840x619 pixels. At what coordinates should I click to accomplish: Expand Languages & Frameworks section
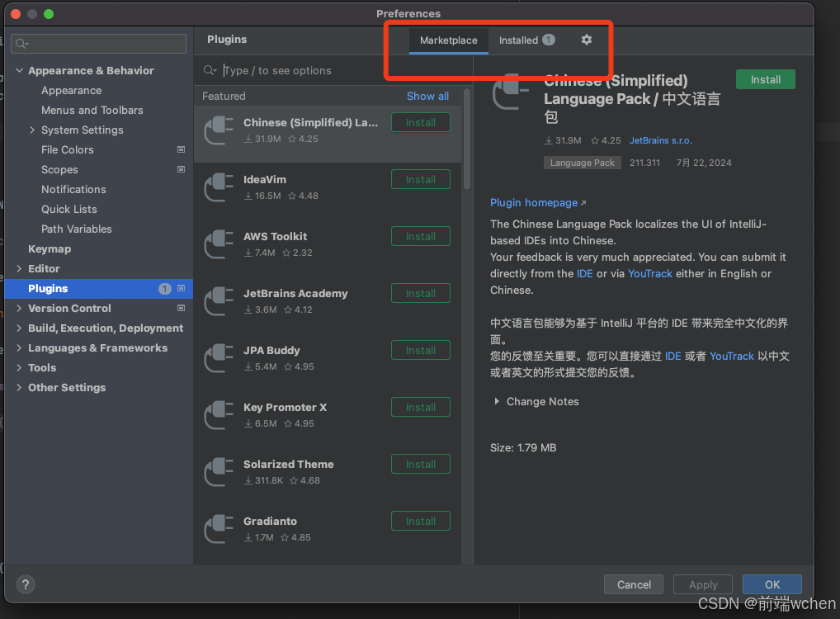click(19, 347)
